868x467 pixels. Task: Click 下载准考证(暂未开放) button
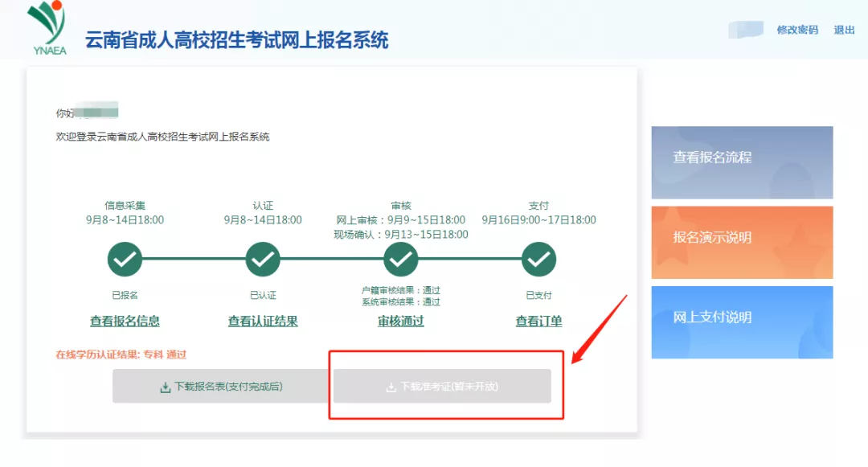click(x=442, y=386)
